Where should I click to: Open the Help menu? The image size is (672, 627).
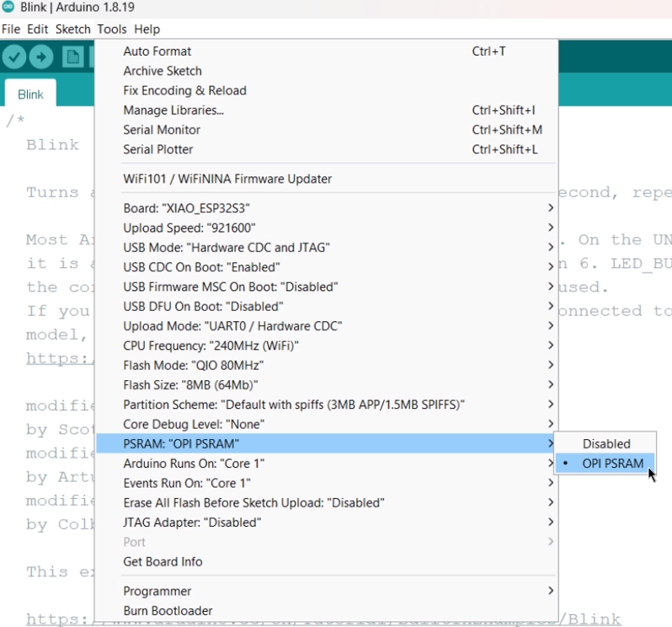147,29
